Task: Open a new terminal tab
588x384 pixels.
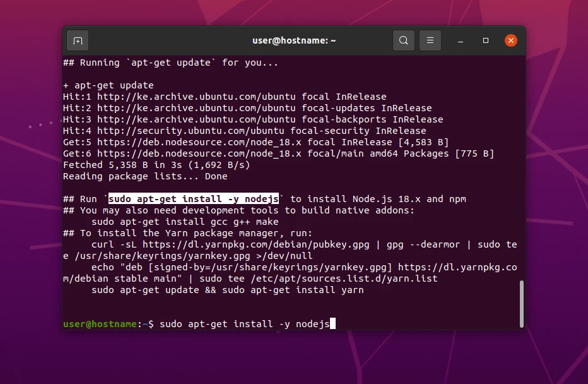Action: (78, 40)
